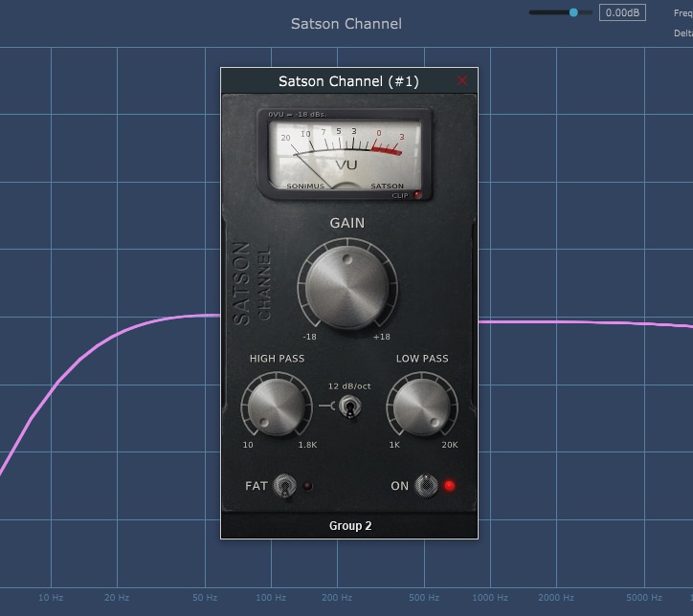Screen dimensions: 693x616
Task: Click the 100 Hz axis label
Action: click(271, 598)
